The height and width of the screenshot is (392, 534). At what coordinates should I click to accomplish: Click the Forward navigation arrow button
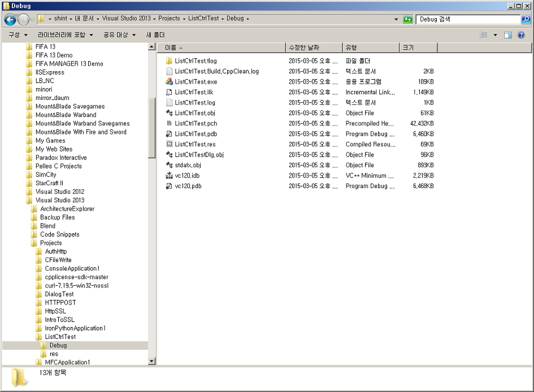23,20
